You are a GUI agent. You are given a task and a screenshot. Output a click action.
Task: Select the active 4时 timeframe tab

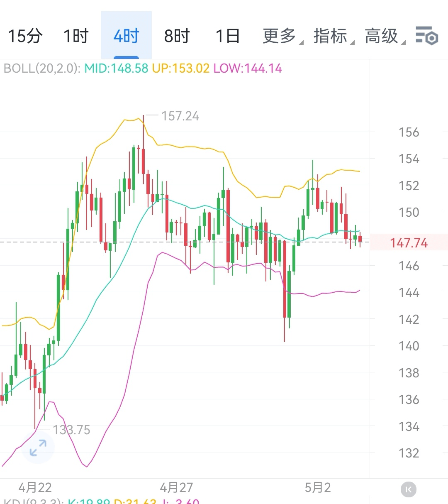(x=126, y=36)
